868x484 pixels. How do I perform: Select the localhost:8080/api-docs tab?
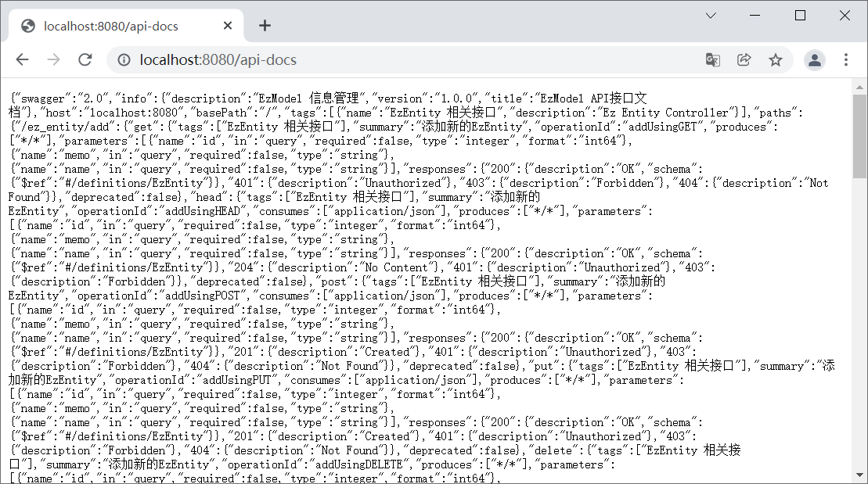[x=126, y=26]
